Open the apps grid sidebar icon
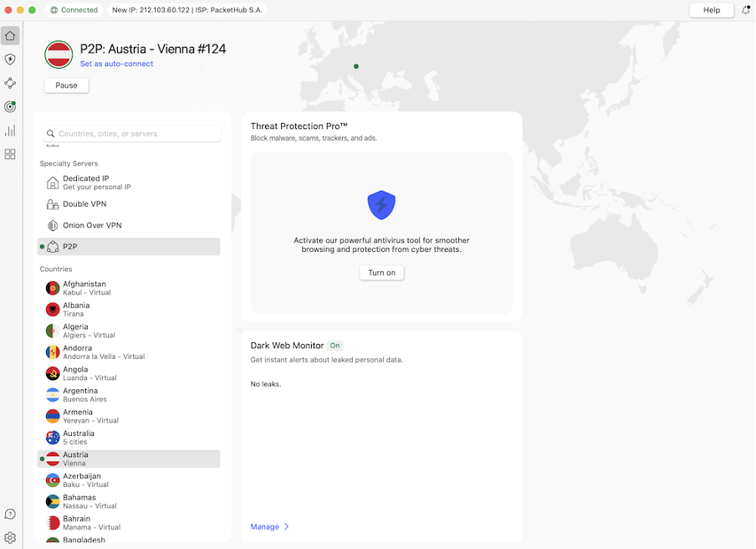This screenshot has width=756, height=549. [10, 154]
